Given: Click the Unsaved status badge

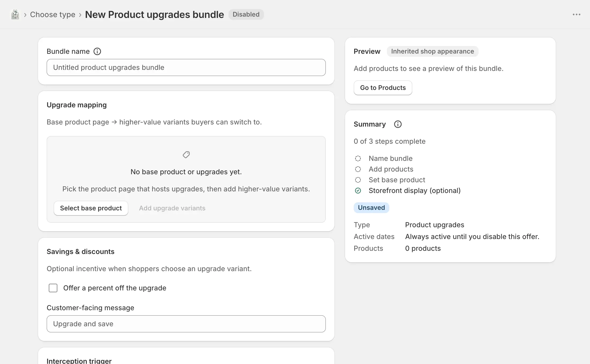Looking at the screenshot, I should pos(371,208).
